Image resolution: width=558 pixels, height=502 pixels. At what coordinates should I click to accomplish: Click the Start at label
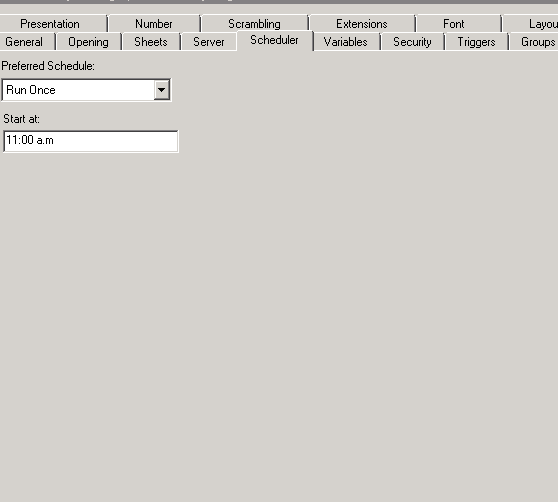click(x=21, y=119)
